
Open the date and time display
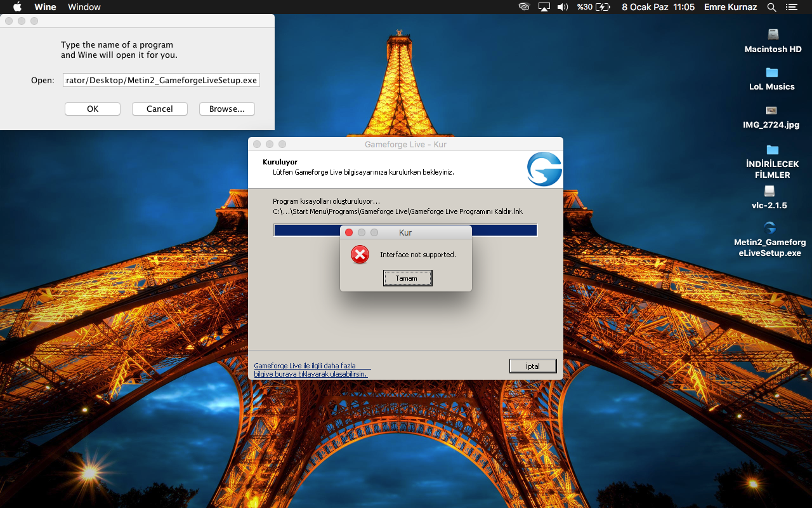coord(658,7)
